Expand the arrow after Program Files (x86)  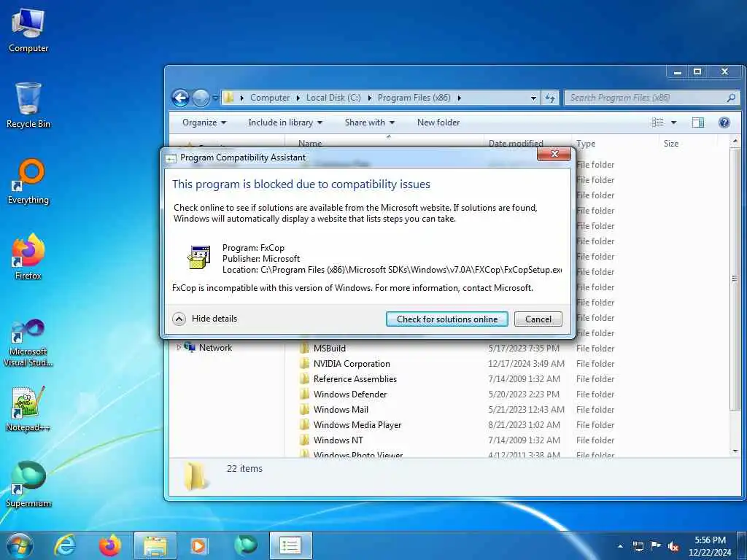[x=460, y=98]
